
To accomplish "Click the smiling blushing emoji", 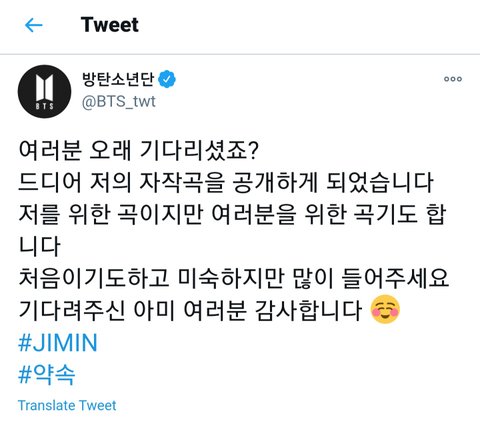I will [x=385, y=309].
